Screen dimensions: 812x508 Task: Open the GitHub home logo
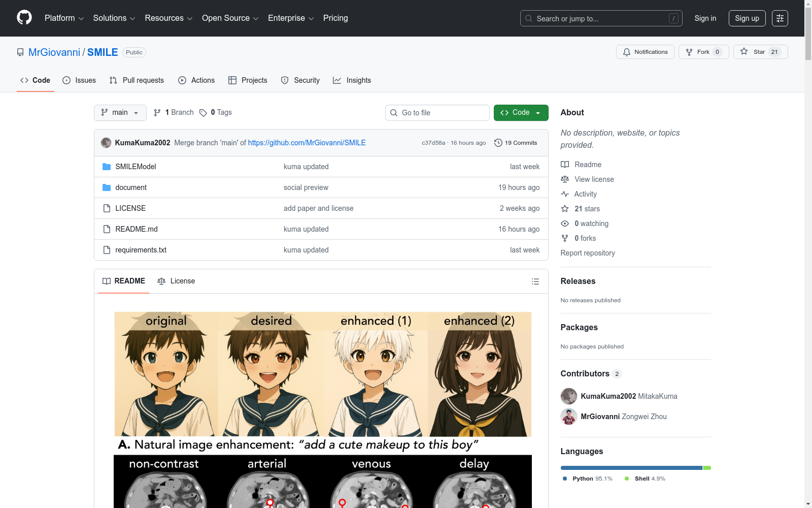(x=24, y=18)
